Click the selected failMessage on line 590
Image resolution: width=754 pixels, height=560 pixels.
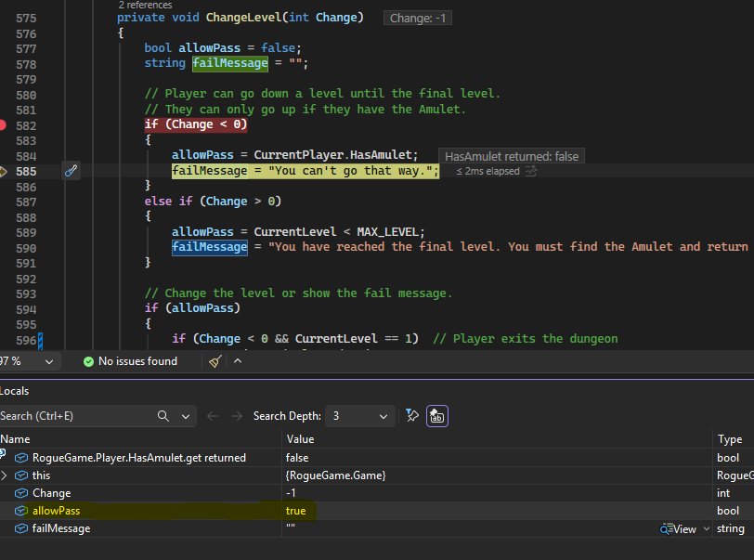[x=210, y=247]
